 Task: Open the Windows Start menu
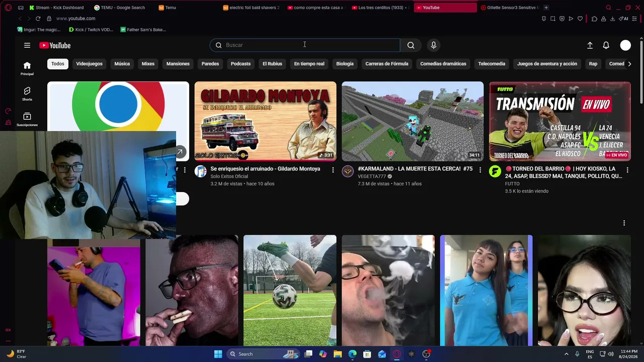click(218, 354)
